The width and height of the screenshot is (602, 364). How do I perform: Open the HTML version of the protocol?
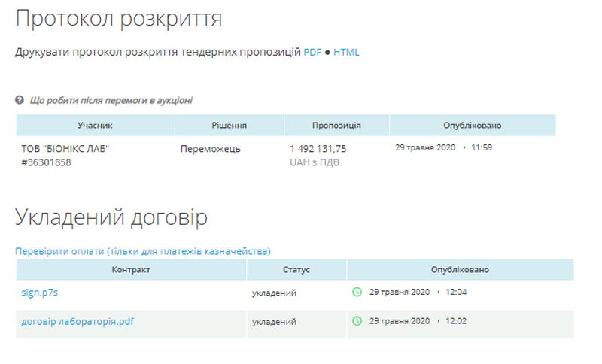(346, 53)
